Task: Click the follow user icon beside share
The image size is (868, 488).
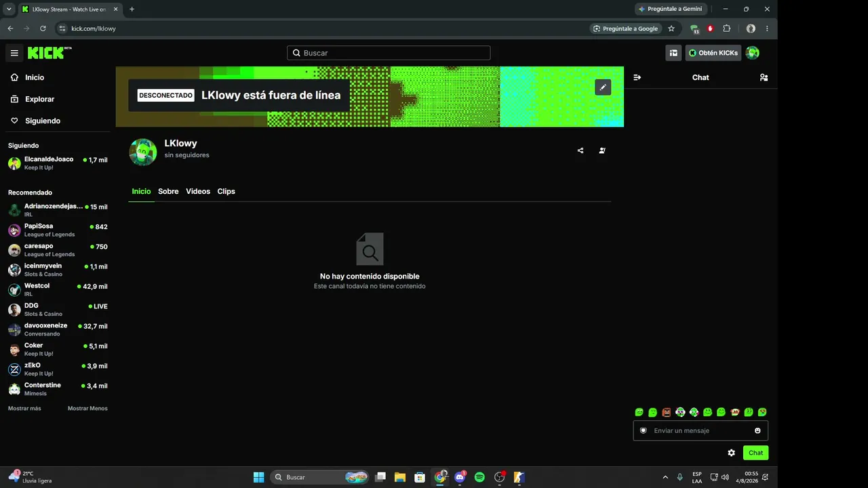Action: pyautogui.click(x=602, y=150)
